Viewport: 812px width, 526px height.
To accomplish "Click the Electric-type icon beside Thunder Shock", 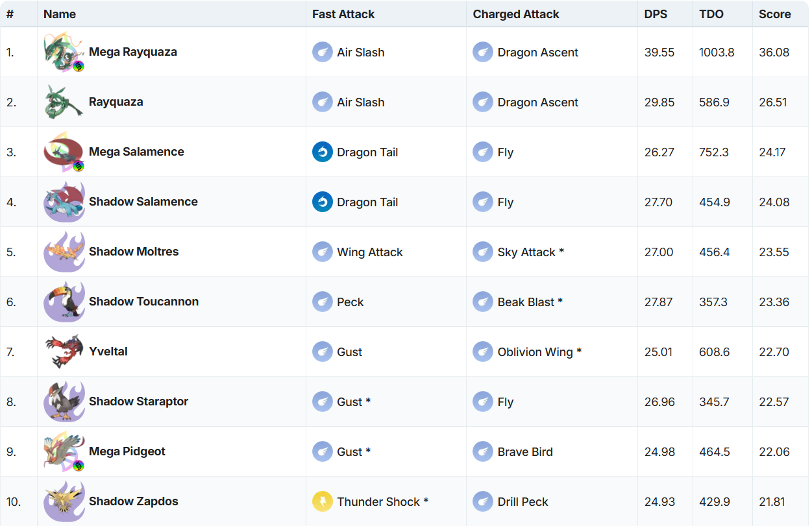I will [322, 501].
